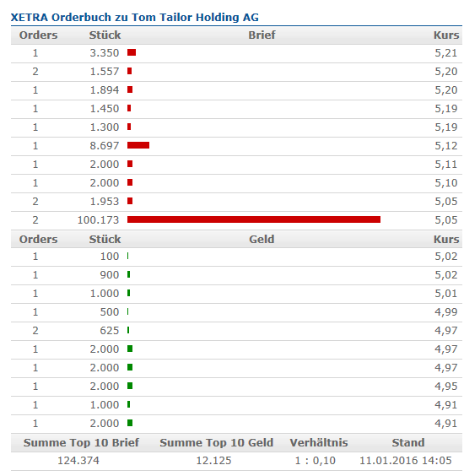Click the Stück header in the Geld section

pyautogui.click(x=105, y=239)
